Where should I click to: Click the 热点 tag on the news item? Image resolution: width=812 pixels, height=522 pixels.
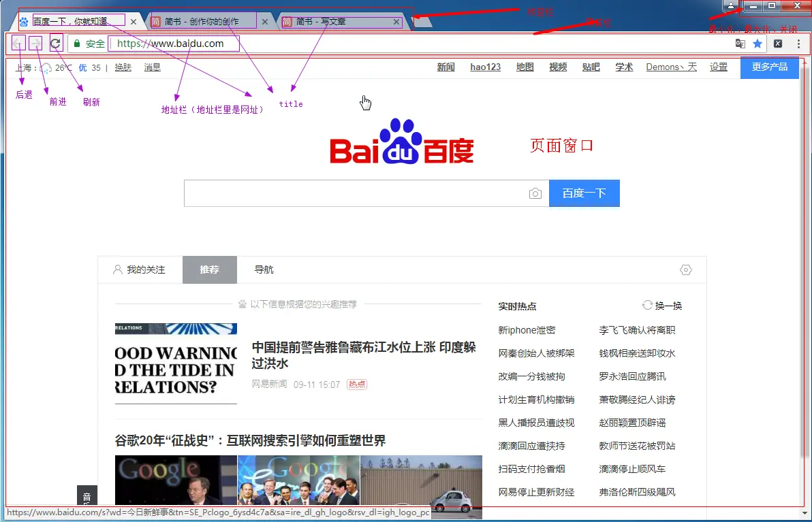pyautogui.click(x=357, y=385)
